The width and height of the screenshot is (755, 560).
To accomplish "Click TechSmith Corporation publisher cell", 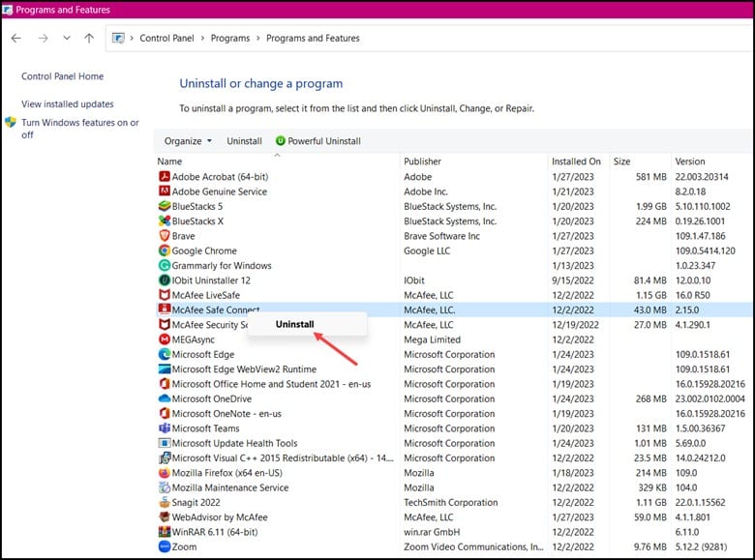I will click(451, 502).
